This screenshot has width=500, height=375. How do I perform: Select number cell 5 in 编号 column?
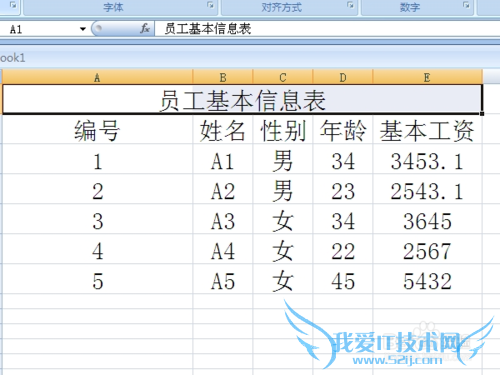[97, 279]
